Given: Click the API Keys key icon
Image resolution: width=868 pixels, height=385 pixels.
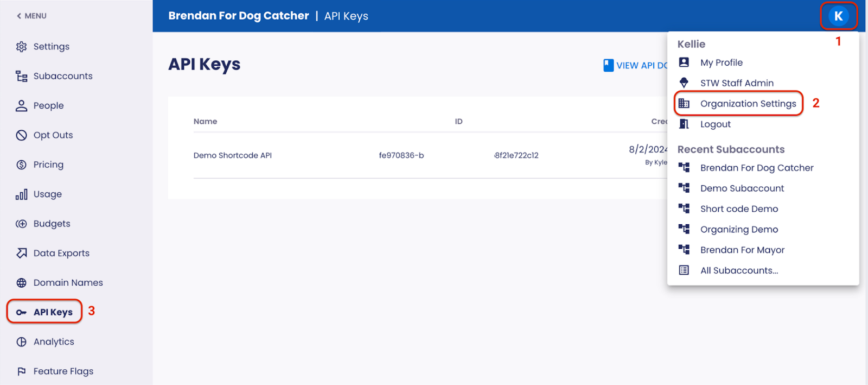Looking at the screenshot, I should tap(21, 312).
